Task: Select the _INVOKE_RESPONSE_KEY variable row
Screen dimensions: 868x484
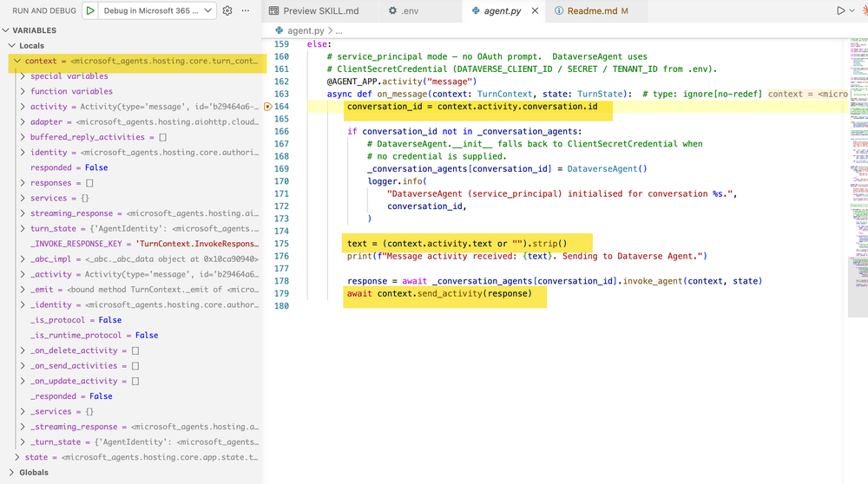Action: click(133, 244)
